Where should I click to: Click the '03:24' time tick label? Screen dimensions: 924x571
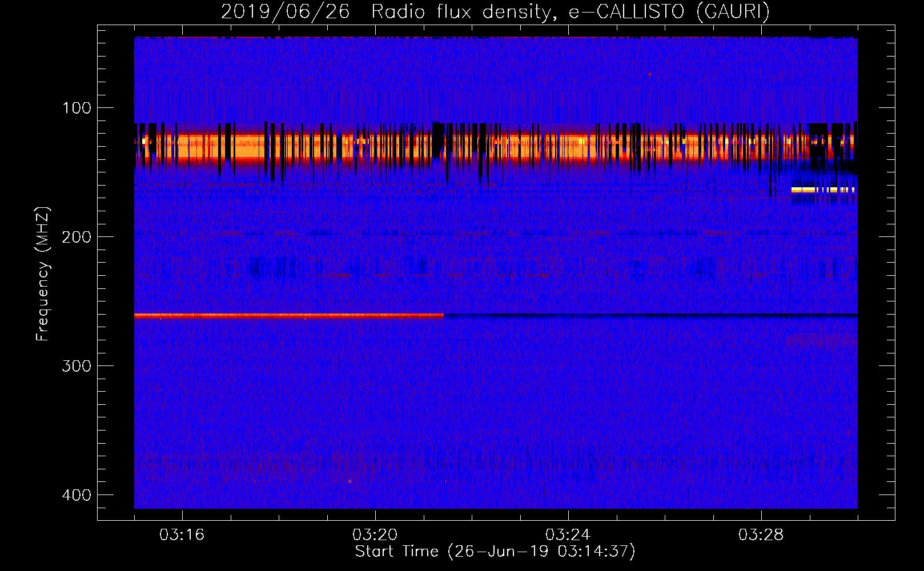(x=568, y=535)
